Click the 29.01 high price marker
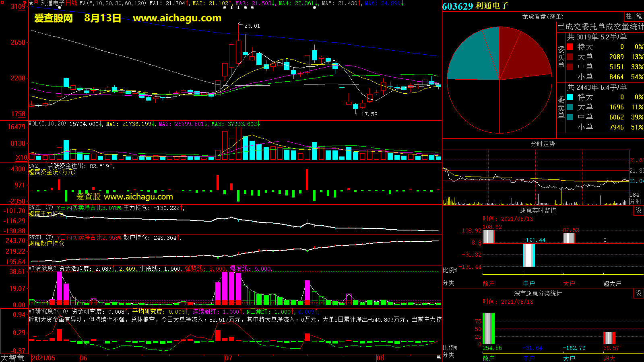644x362 pixels. 252,26
